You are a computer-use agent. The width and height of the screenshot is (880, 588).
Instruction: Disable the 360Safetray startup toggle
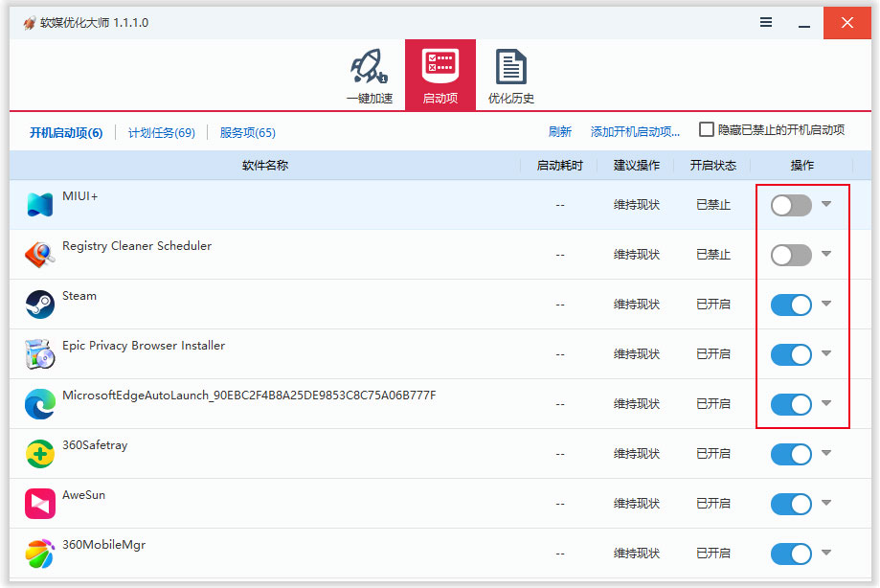coord(791,455)
